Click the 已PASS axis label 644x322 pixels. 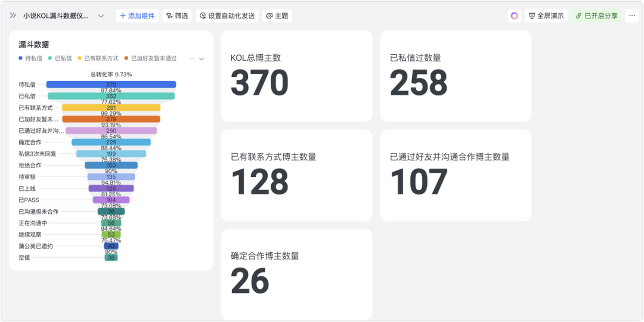click(x=28, y=200)
